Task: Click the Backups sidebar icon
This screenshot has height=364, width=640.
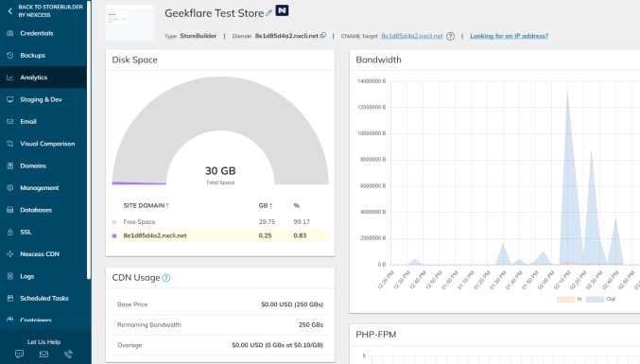Action: (x=10, y=55)
